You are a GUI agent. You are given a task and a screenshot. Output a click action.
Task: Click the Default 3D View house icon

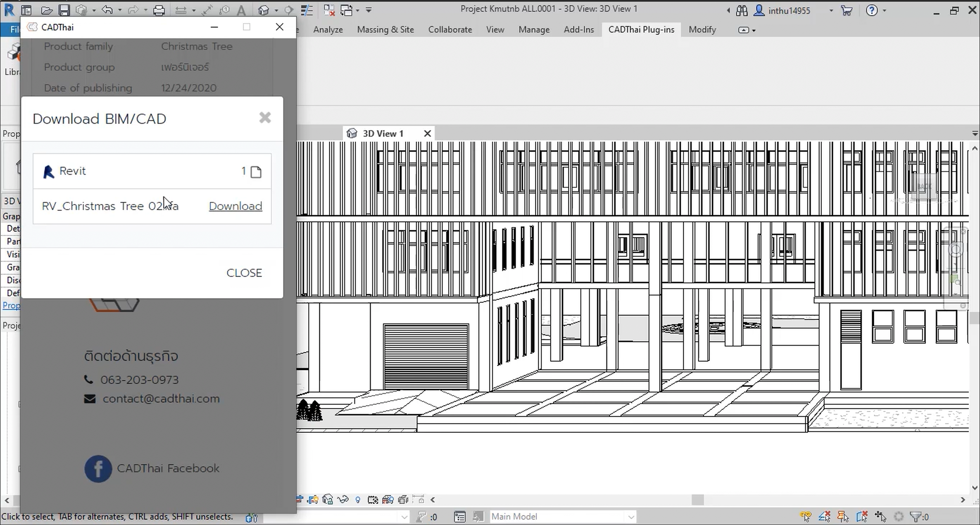263,10
